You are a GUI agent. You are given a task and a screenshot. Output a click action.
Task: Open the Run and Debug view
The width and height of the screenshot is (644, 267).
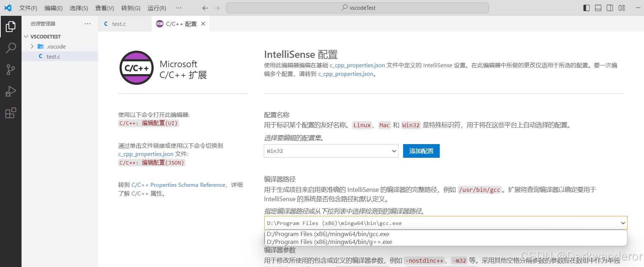coord(11,91)
